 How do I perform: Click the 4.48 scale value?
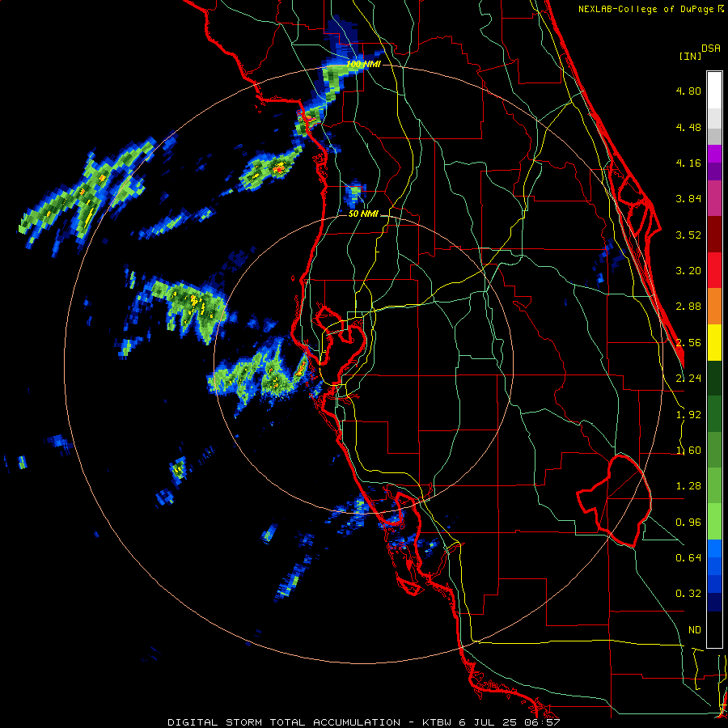[688, 127]
